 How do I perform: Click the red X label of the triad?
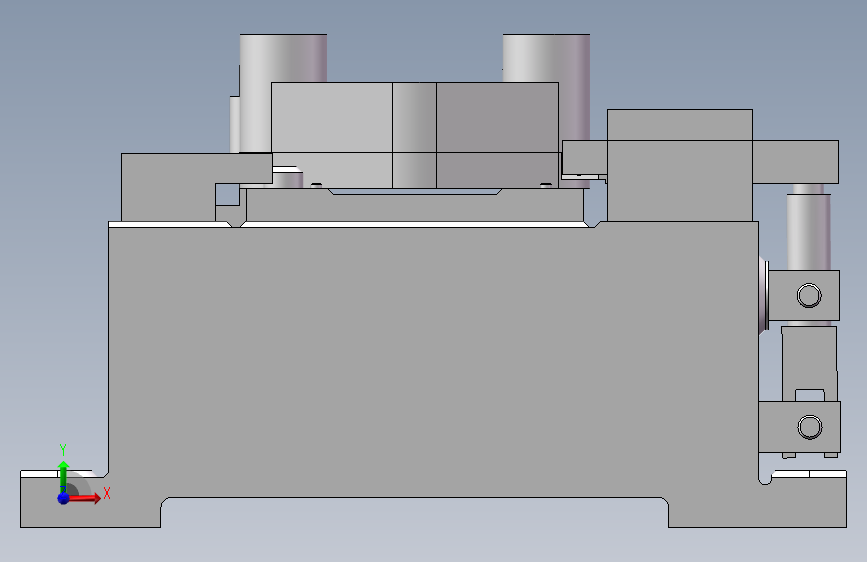click(x=107, y=493)
